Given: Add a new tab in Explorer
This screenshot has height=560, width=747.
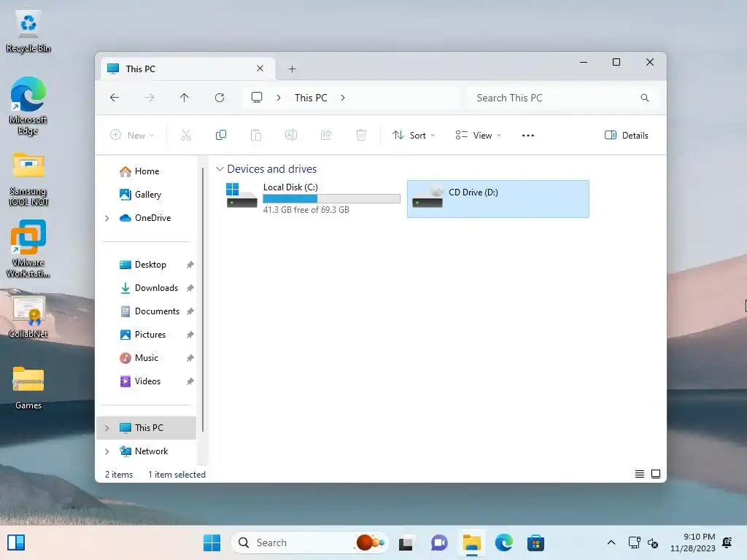Looking at the screenshot, I should click(x=292, y=69).
